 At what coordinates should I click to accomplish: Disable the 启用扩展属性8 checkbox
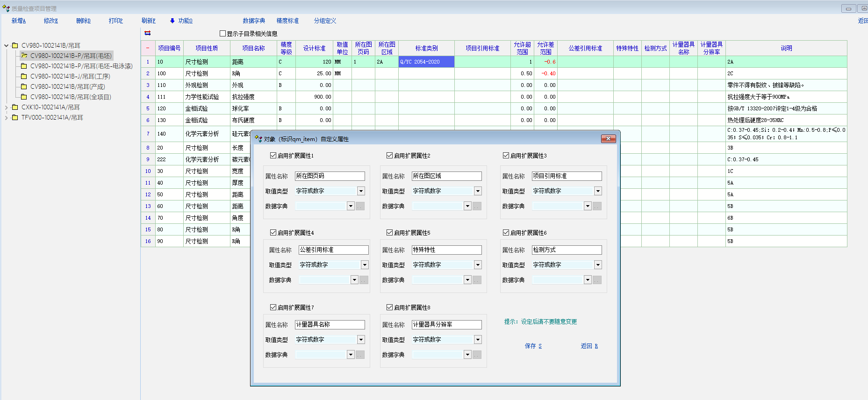pos(389,307)
